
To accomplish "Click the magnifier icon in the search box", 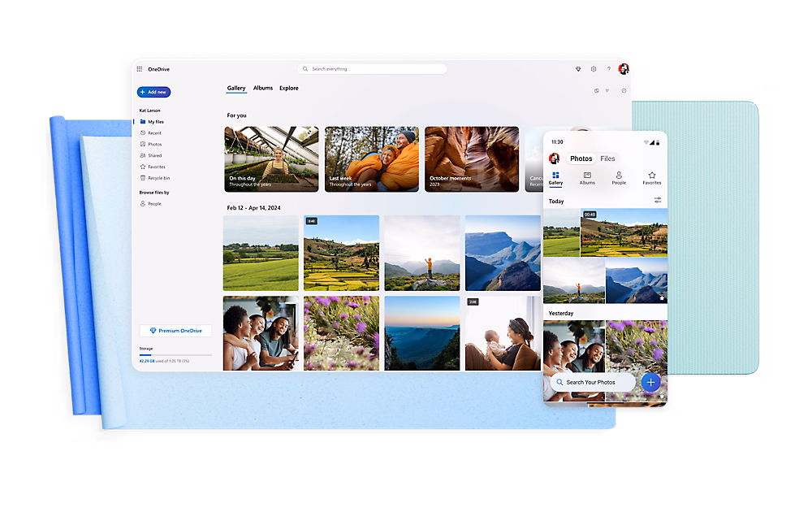I will (x=305, y=69).
